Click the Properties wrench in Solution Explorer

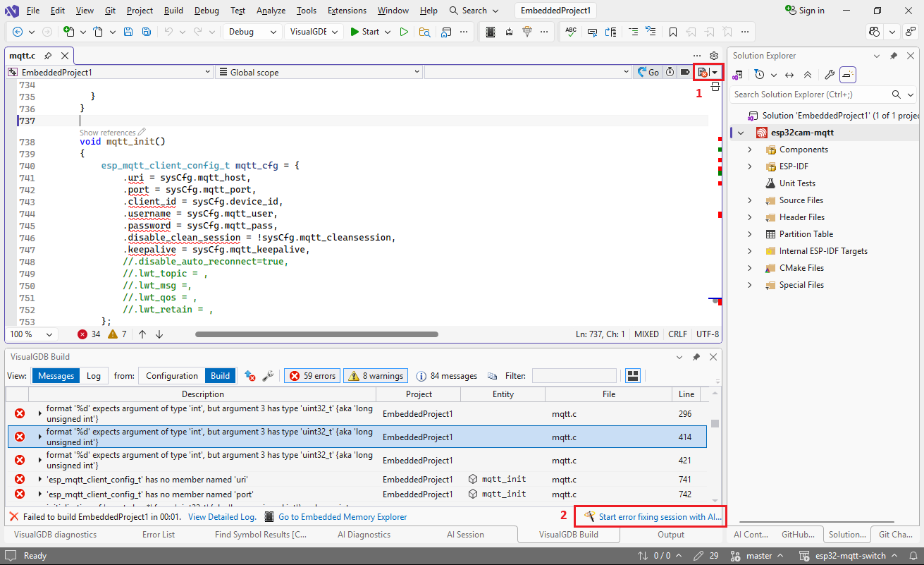[830, 75]
